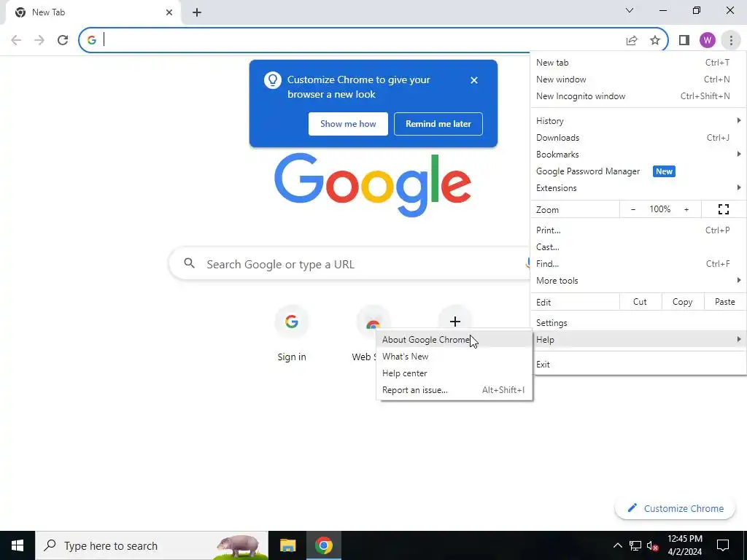Open the notification center icon

point(723,545)
